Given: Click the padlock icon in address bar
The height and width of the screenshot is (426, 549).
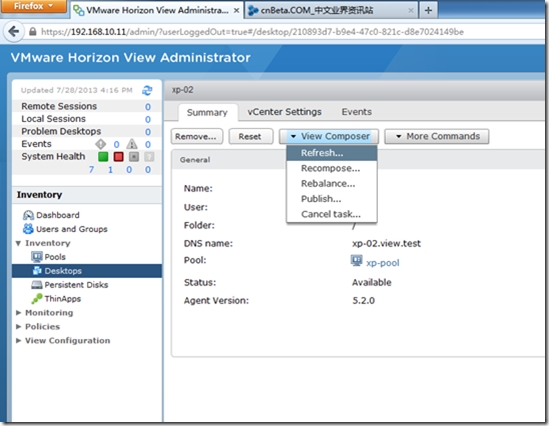Looking at the screenshot, I should click(33, 32).
